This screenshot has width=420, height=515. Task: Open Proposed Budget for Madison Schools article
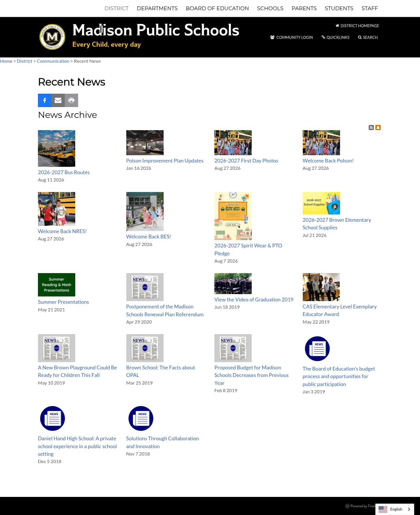click(x=251, y=375)
